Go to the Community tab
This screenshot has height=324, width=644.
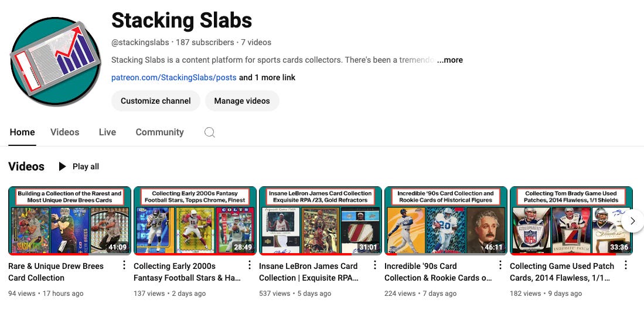tap(160, 132)
